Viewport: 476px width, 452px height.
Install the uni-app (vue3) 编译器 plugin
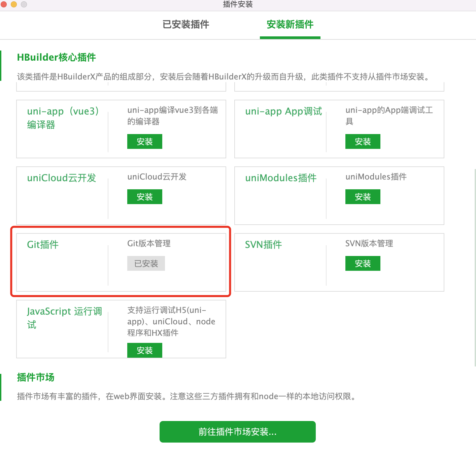(145, 141)
